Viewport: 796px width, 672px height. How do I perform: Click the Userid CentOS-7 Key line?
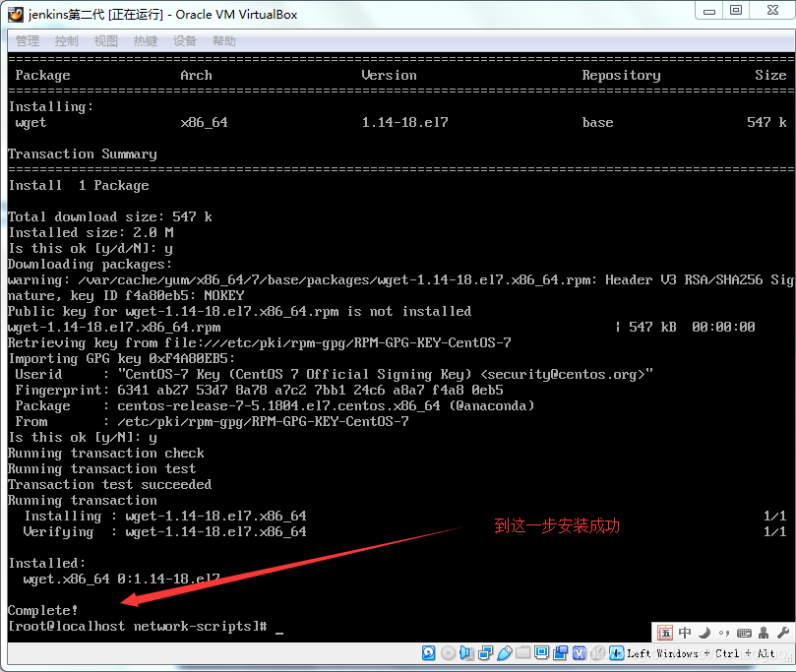[334, 375]
